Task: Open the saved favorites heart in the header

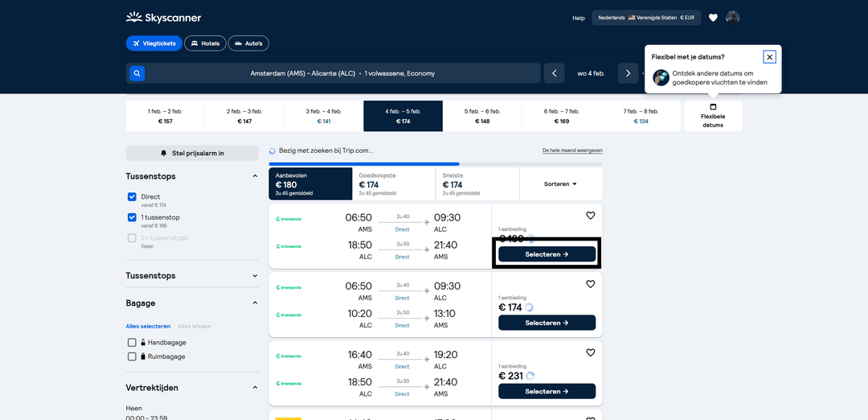Action: (x=713, y=18)
